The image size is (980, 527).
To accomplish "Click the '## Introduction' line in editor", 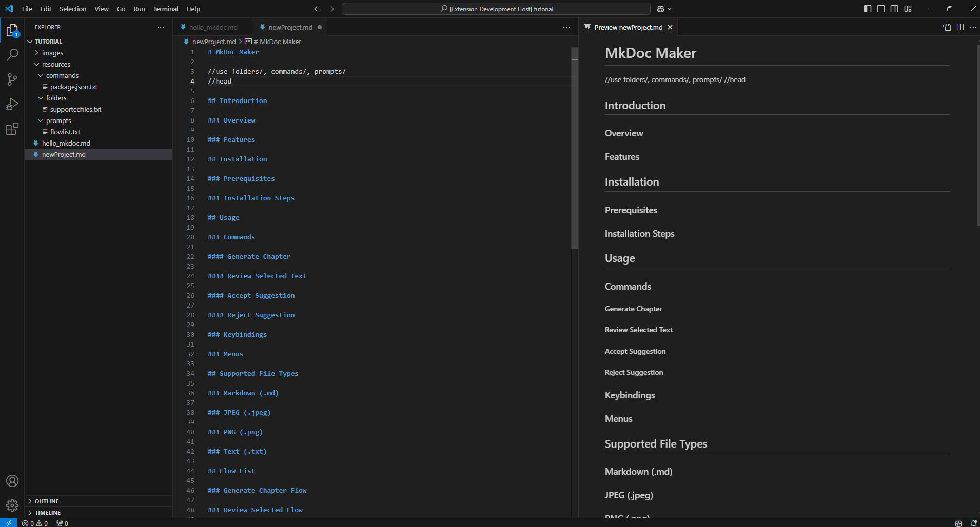I will click(237, 101).
